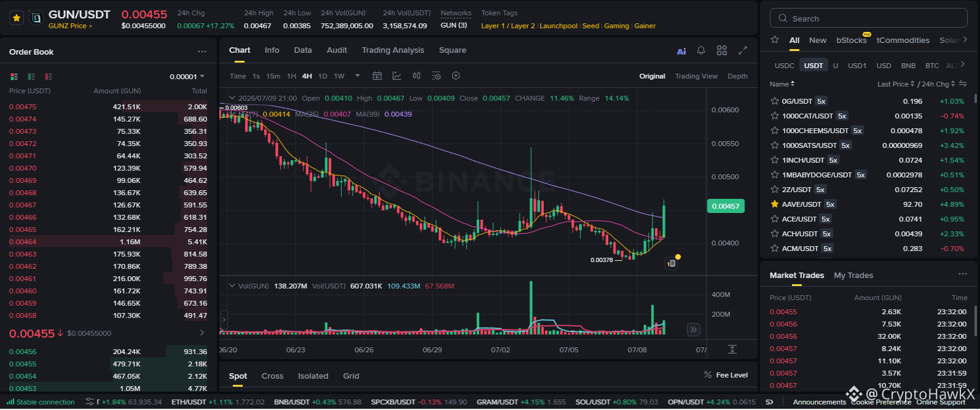This screenshot has height=410, width=980.
Task: Favorite the 1000CHEEMS/USDT pair star
Action: (x=775, y=131)
